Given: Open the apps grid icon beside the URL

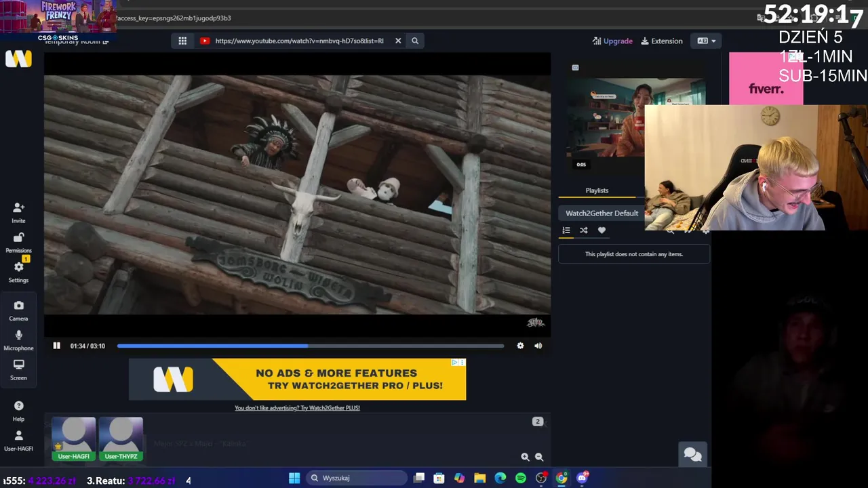Looking at the screenshot, I should tap(182, 41).
